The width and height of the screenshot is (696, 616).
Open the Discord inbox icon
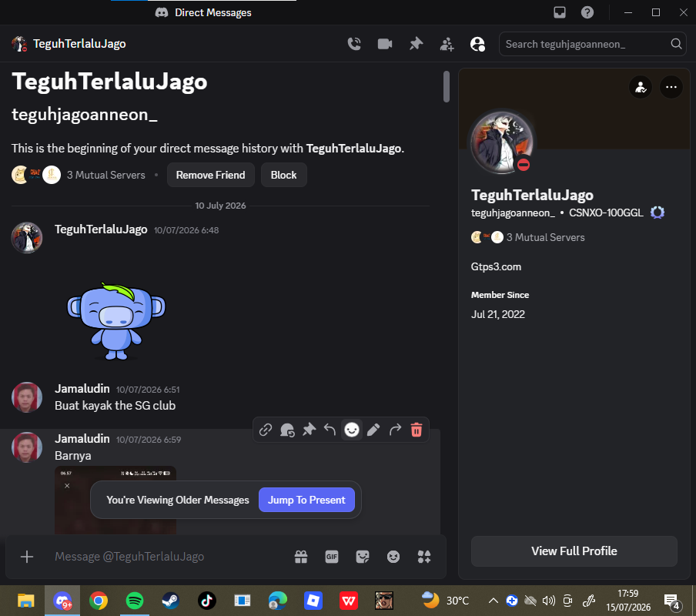(x=559, y=12)
